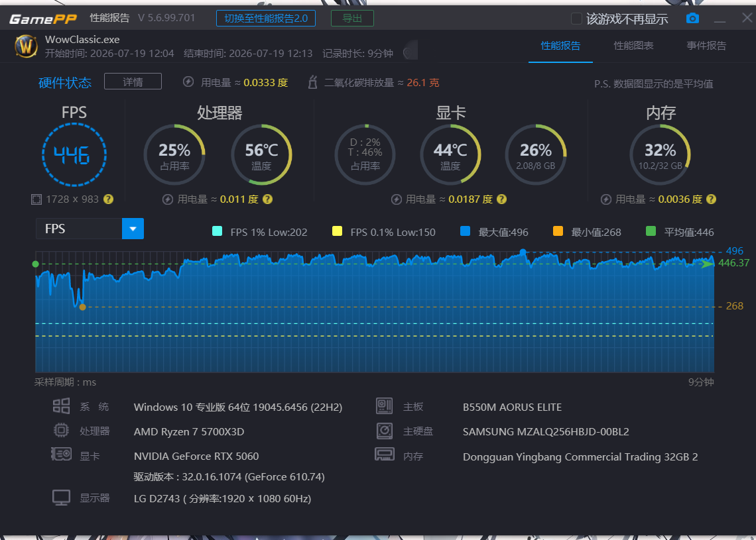Click the motherboard icon in specs
The height and width of the screenshot is (540, 756).
[x=384, y=406]
